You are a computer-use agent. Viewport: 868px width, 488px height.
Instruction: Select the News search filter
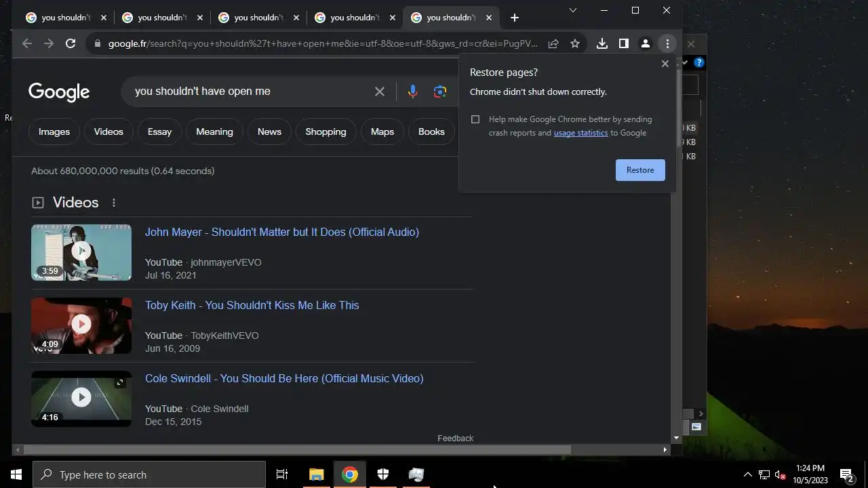(x=269, y=131)
